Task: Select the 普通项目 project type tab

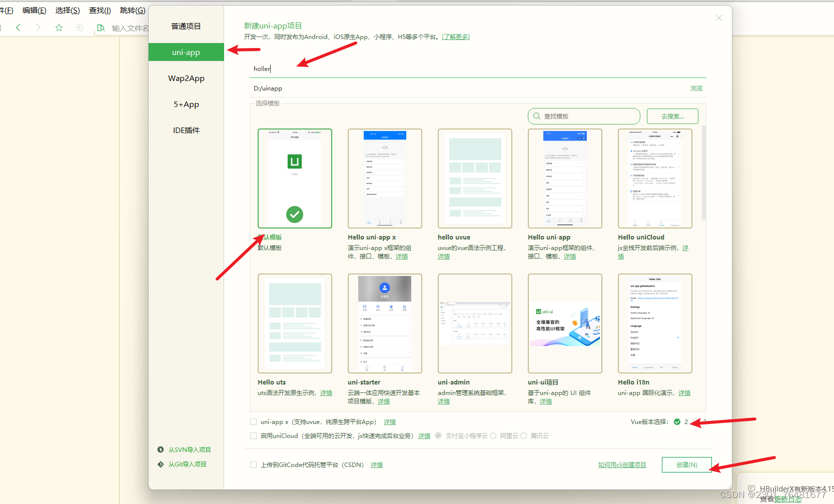Action: point(186,26)
